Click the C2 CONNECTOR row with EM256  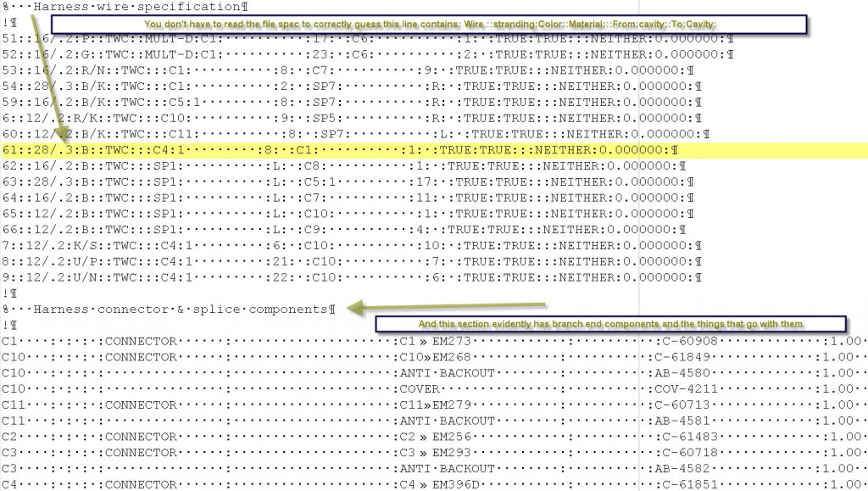(424, 437)
